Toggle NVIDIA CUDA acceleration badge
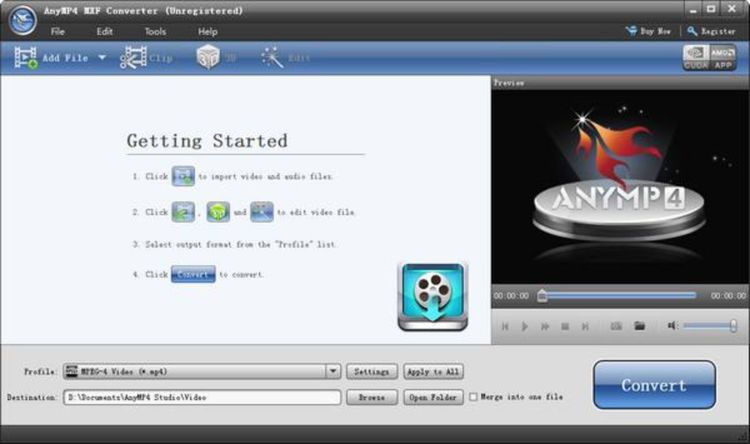The height and width of the screenshot is (444, 750). 696,57
